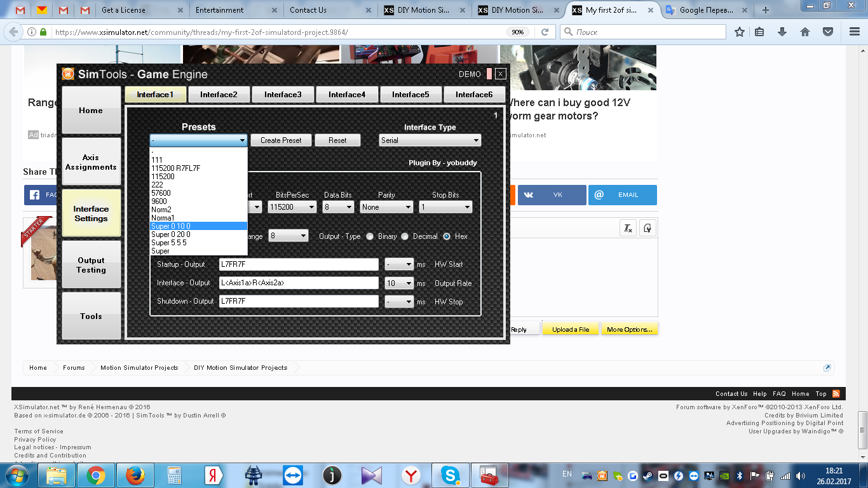Choose preset 'Super 0 20 0'
Viewport: 868px width, 488px height.
198,234
